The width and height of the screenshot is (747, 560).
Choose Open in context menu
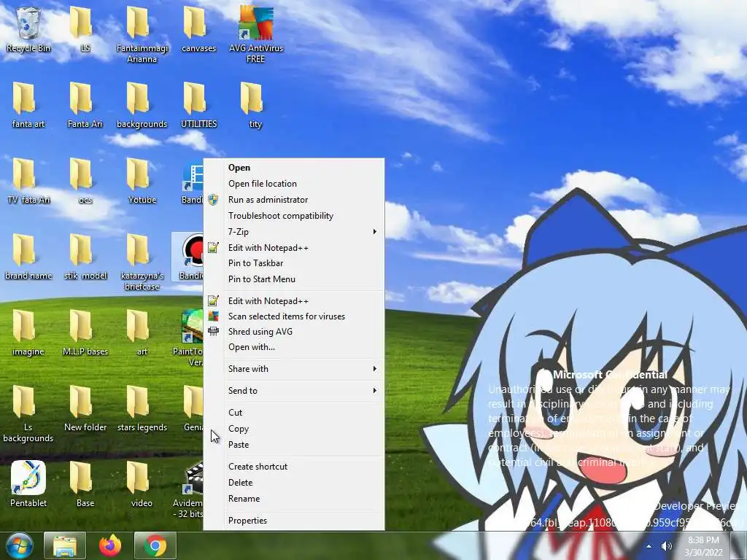(294, 168)
